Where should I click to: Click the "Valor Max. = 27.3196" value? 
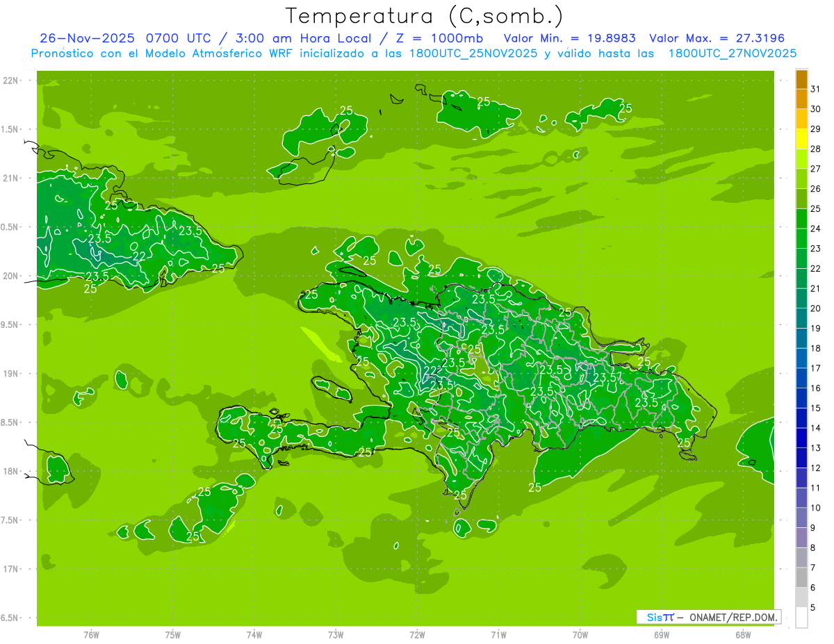pos(717,38)
